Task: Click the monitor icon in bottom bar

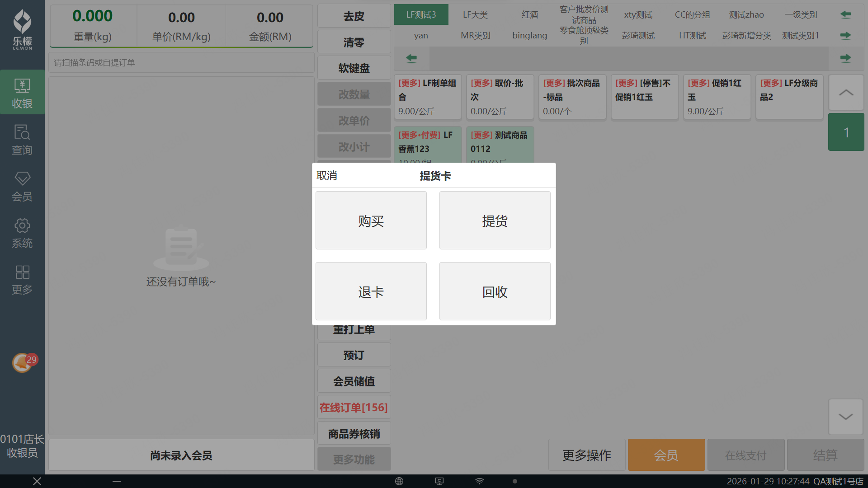Action: [439, 481]
